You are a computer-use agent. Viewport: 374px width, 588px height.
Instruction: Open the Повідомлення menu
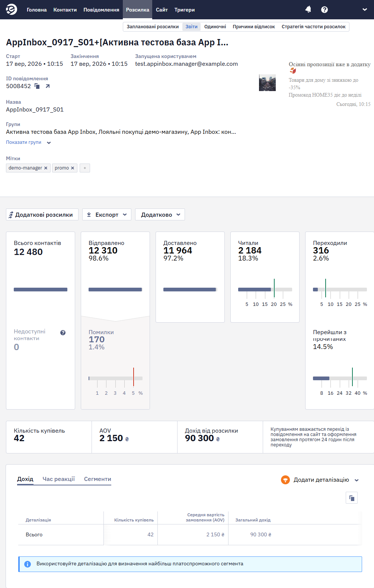101,10
